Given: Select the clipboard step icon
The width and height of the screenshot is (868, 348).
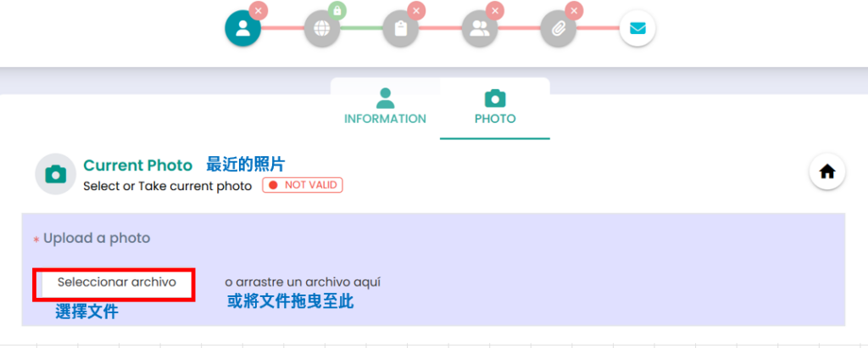Looking at the screenshot, I should pos(400,28).
